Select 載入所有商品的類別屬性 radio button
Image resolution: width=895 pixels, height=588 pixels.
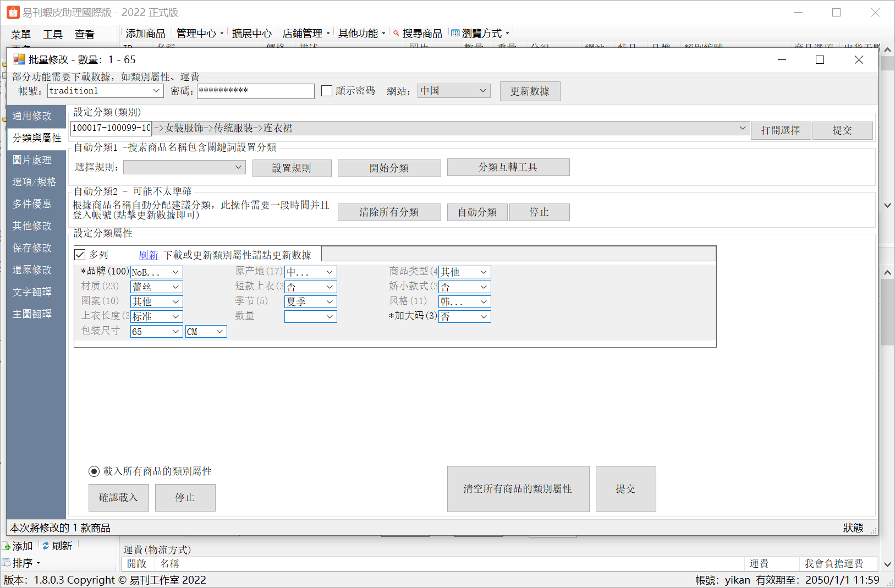pos(94,471)
